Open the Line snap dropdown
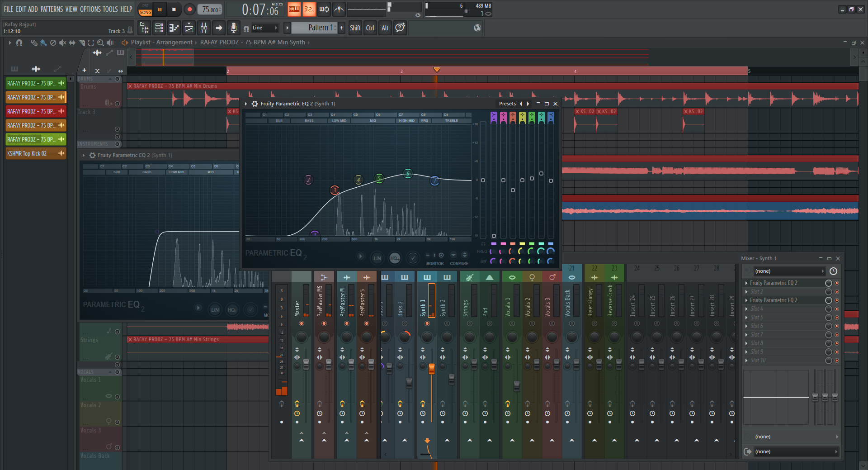This screenshot has width=868, height=470. (x=265, y=28)
